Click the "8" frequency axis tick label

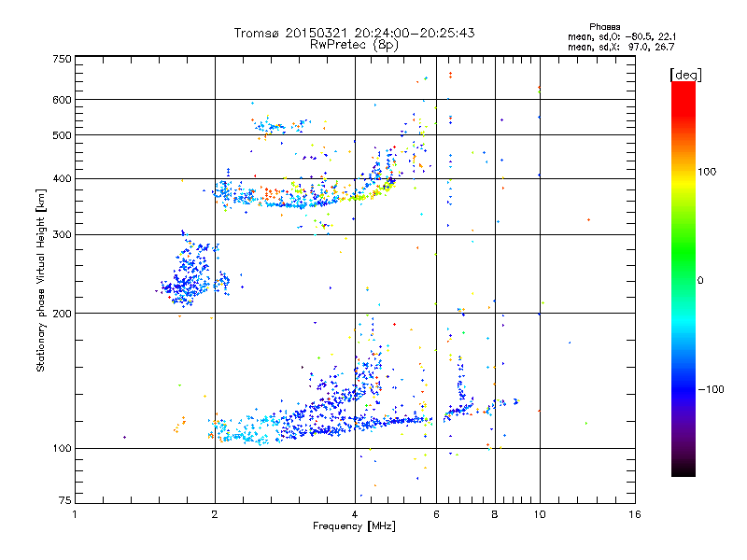495,514
